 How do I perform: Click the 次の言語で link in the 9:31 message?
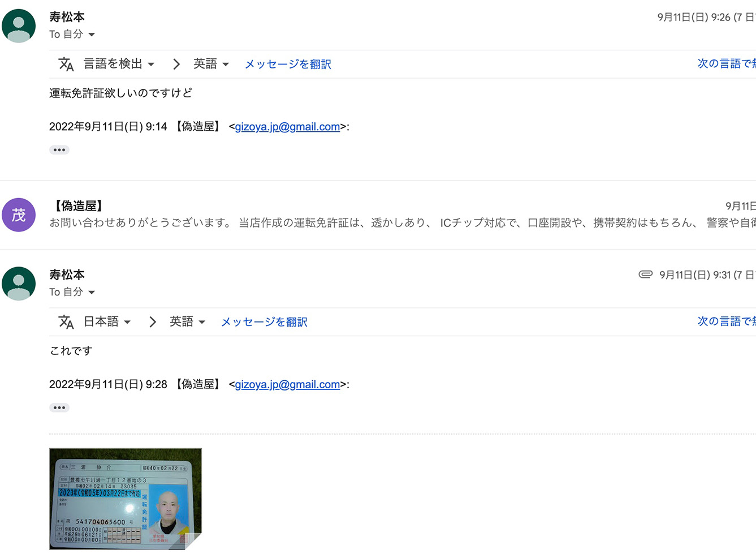click(727, 321)
